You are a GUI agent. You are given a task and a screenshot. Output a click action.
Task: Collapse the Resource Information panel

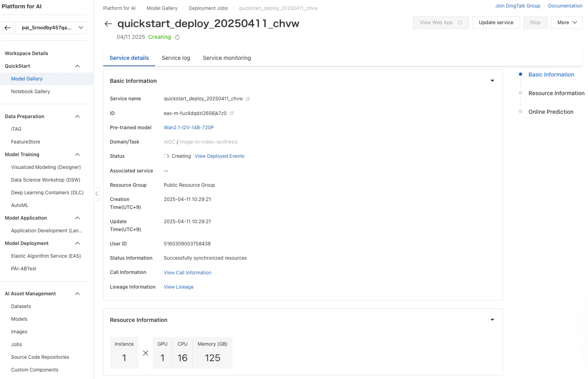click(x=492, y=320)
